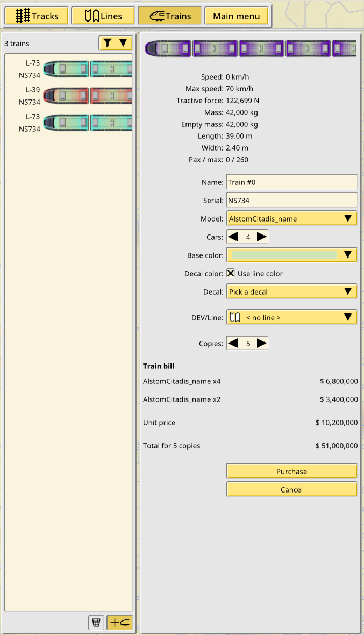
Task: Open the Model dropdown AlstomCitadis_name
Action: (x=291, y=219)
